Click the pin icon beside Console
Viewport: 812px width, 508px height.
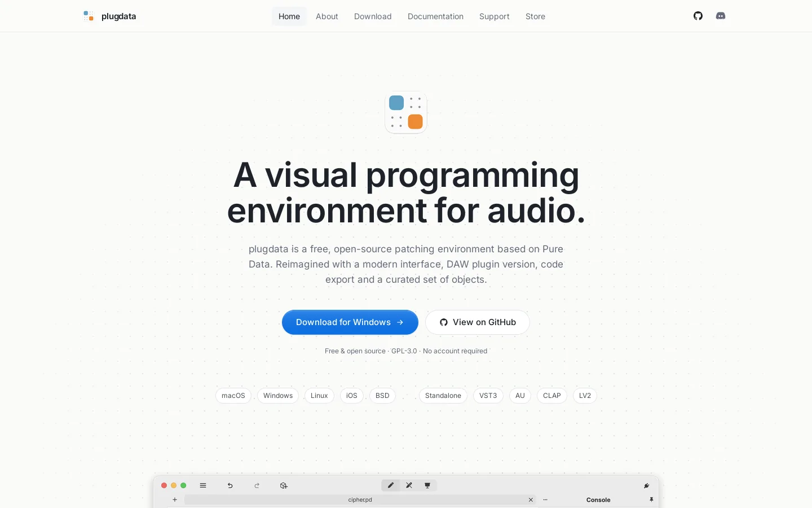point(651,500)
